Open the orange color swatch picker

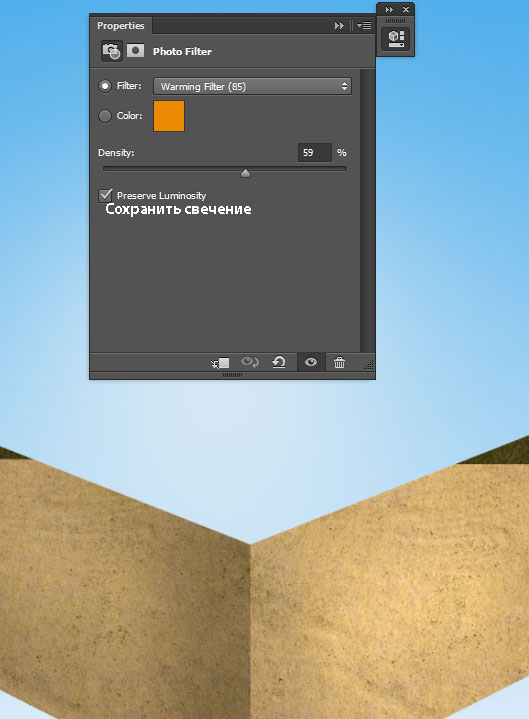click(x=169, y=116)
